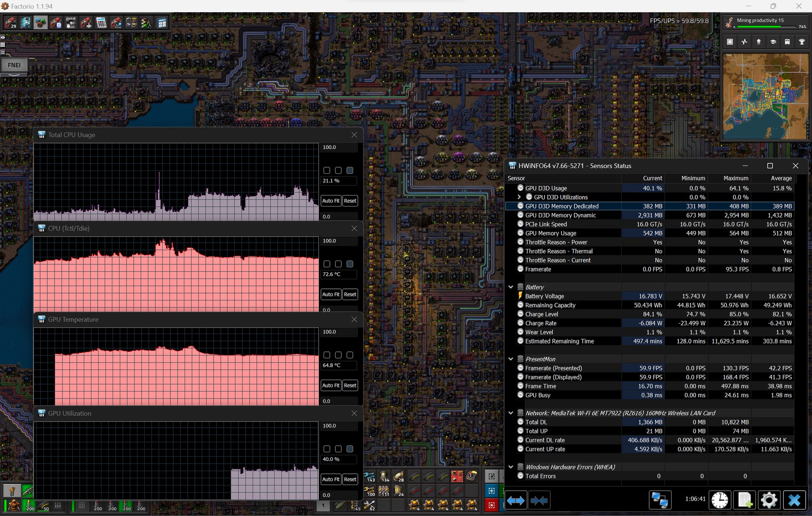Select the quickbar item with count 134
This screenshot has width=812, height=516.
(384, 477)
